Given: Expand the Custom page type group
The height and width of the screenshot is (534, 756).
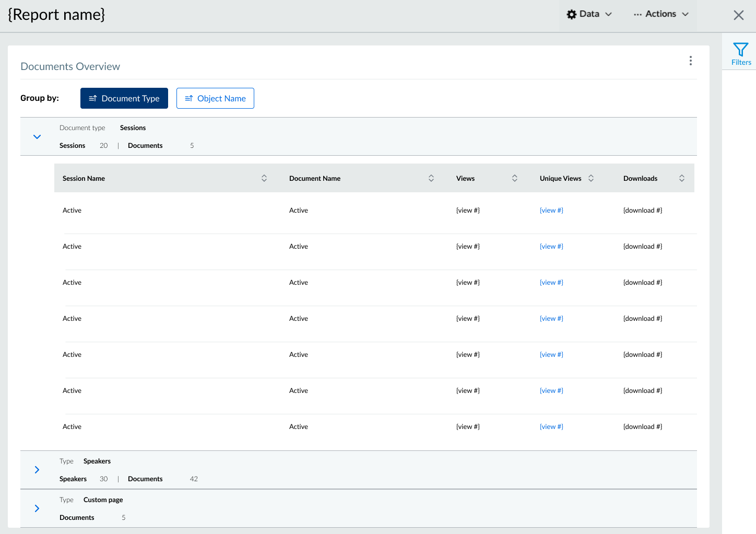Looking at the screenshot, I should (37, 508).
